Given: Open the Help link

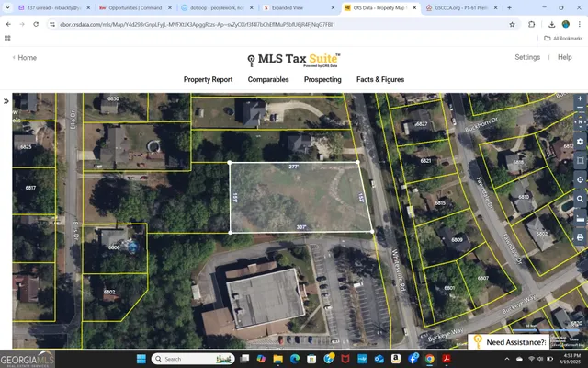Looking at the screenshot, I should click(564, 57).
